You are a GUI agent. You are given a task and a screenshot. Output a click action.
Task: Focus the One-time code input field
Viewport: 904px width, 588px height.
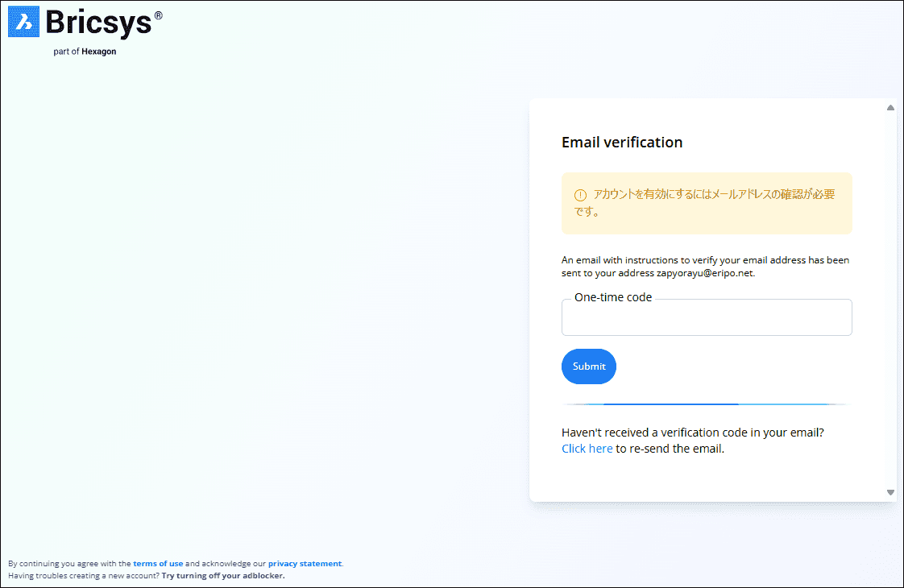pos(707,319)
